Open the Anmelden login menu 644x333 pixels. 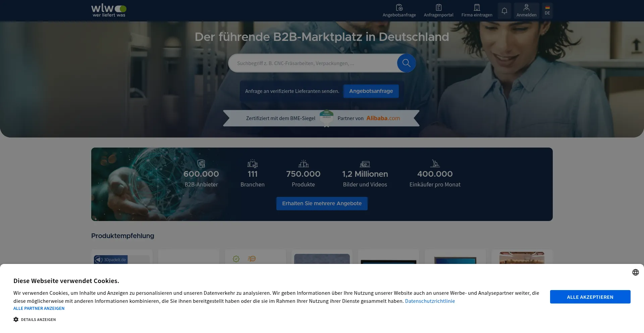[x=526, y=11]
